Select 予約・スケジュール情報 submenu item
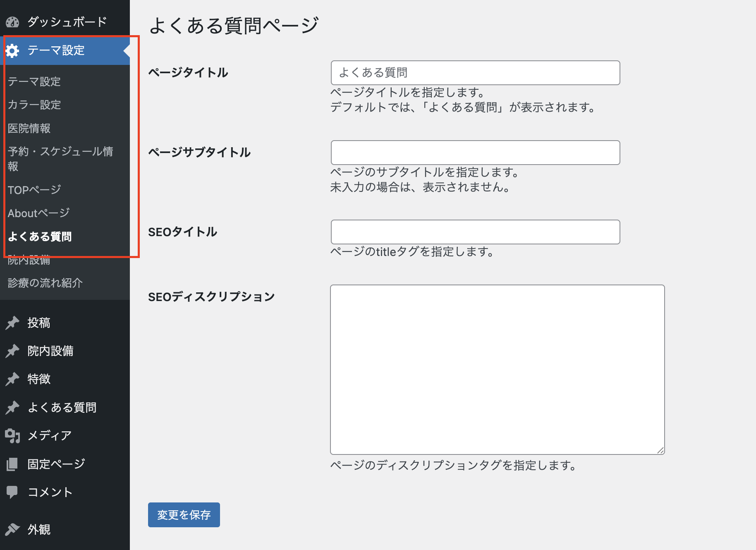This screenshot has height=550, width=756. tap(60, 159)
